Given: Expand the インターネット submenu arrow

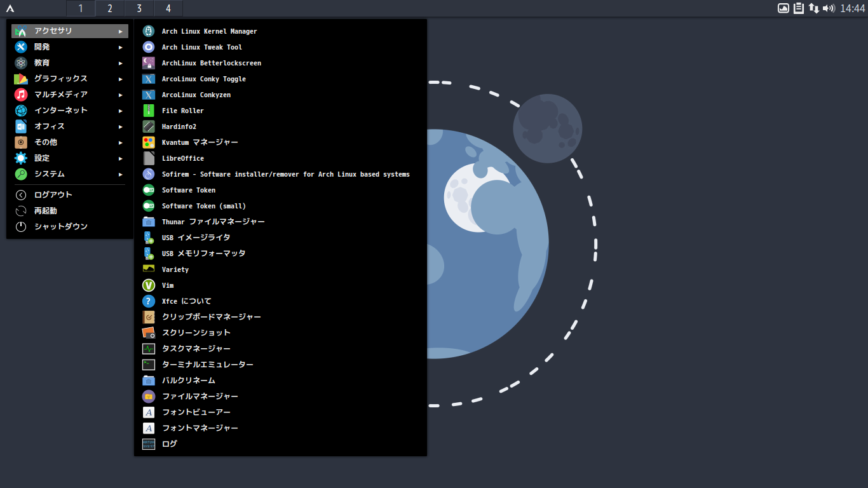Looking at the screenshot, I should pos(121,111).
